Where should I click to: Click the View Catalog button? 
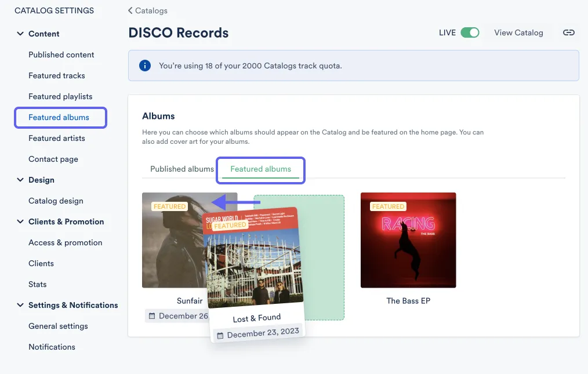518,33
